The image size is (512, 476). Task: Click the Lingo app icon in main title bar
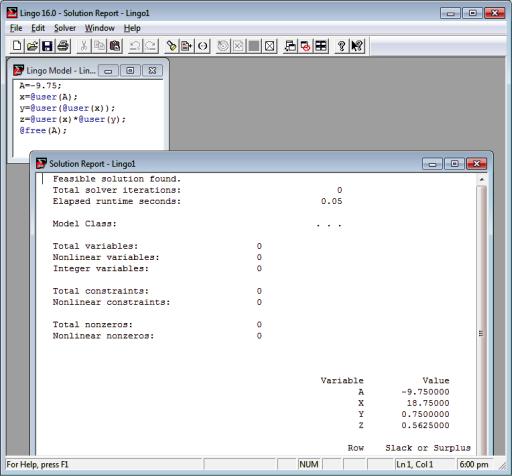12,13
